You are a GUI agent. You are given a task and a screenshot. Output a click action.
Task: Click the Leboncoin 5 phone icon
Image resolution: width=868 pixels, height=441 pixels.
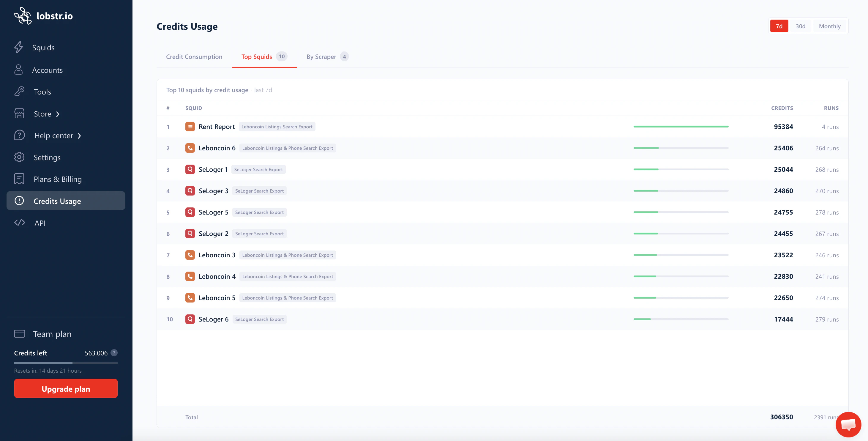(190, 298)
